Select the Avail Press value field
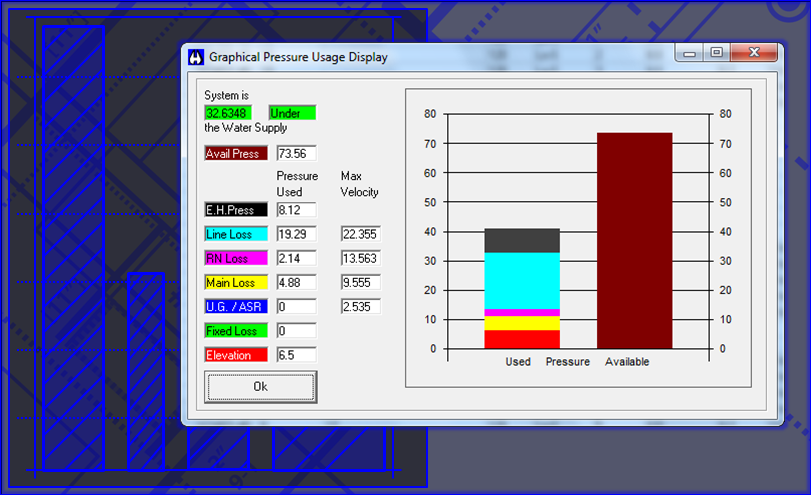 click(x=296, y=154)
